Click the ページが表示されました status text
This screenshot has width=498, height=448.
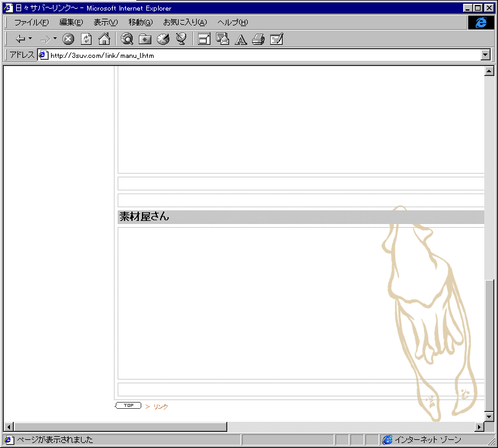pyautogui.click(x=55, y=440)
